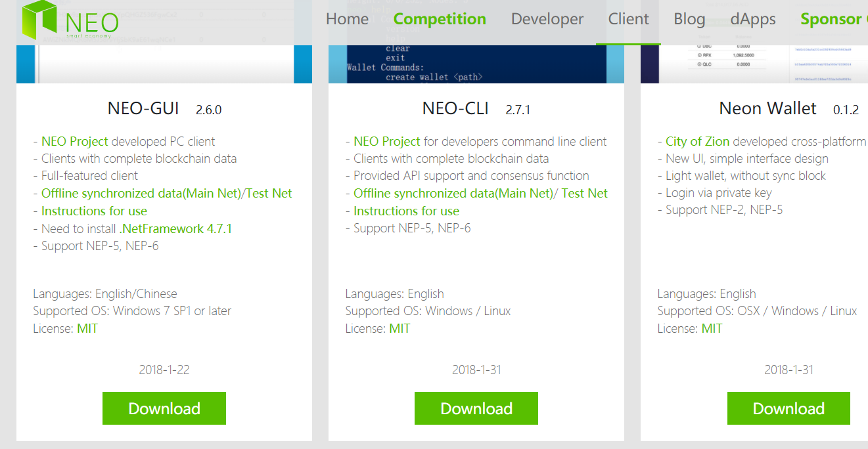
Task: Open NEO Project link in NEO-CLI card
Action: (x=387, y=141)
